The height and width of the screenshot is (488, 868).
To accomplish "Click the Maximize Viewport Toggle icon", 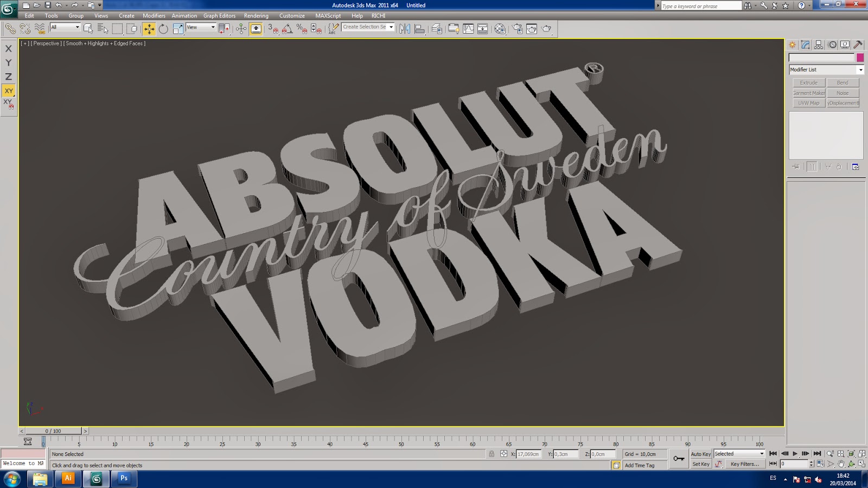I will tap(862, 464).
